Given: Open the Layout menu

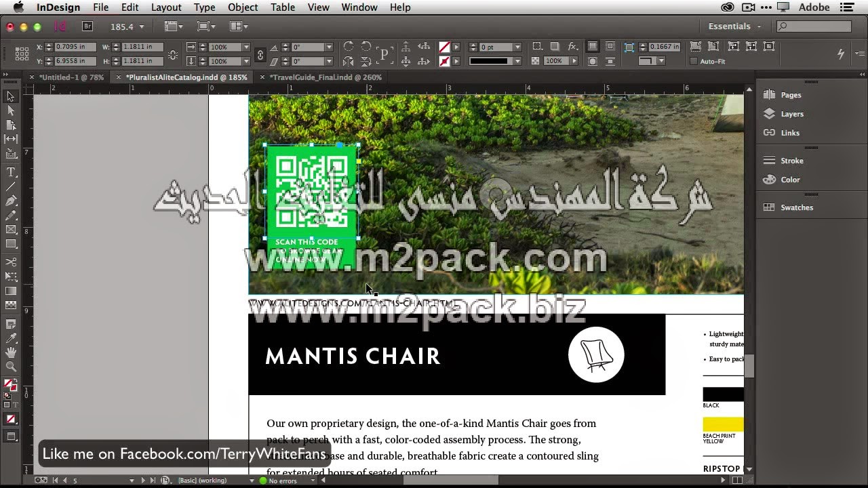Looking at the screenshot, I should 166,7.
